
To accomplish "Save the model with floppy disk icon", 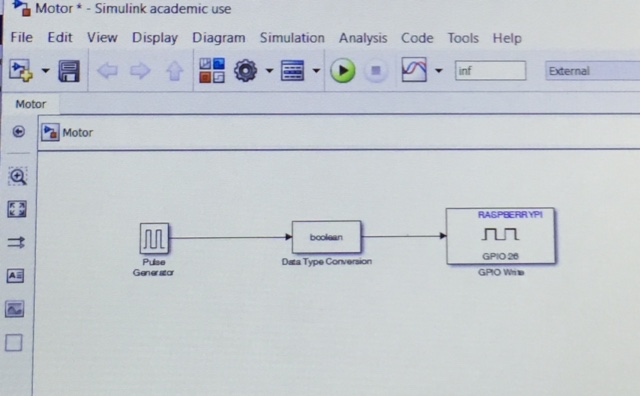I will (69, 71).
